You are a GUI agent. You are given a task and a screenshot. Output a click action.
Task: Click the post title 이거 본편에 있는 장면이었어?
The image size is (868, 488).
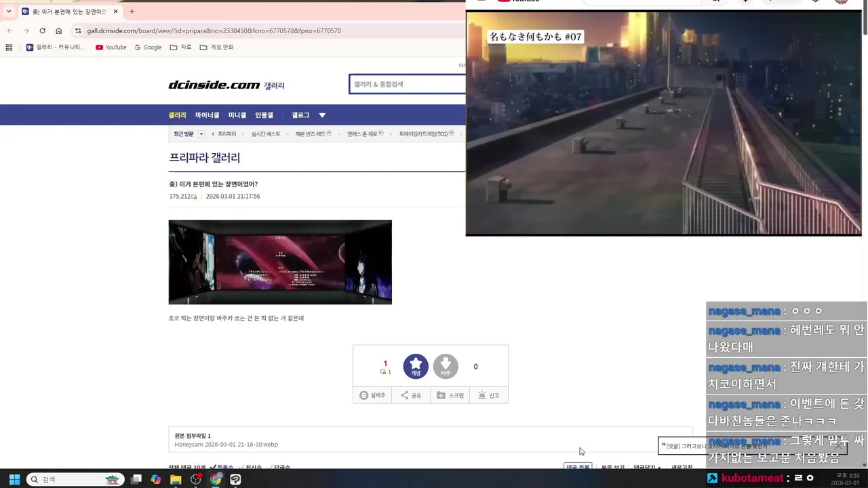tap(213, 184)
